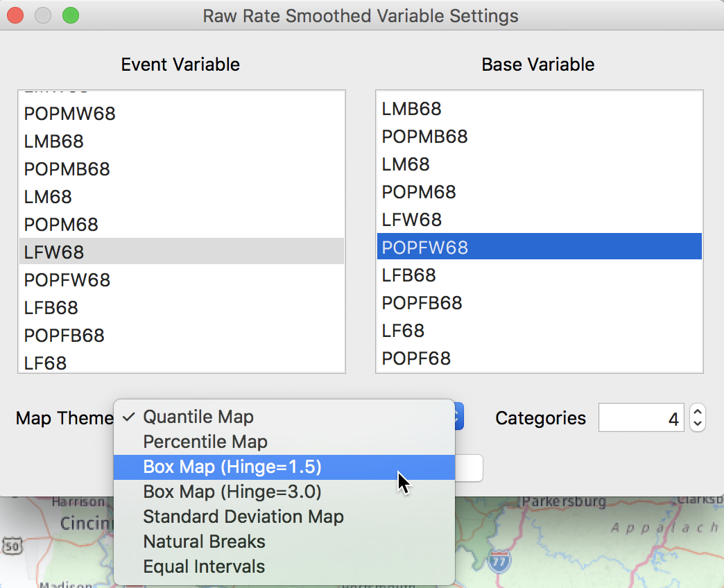The height and width of the screenshot is (588, 724).
Task: Select POPFB68 in Event Variable list
Action: [182, 335]
